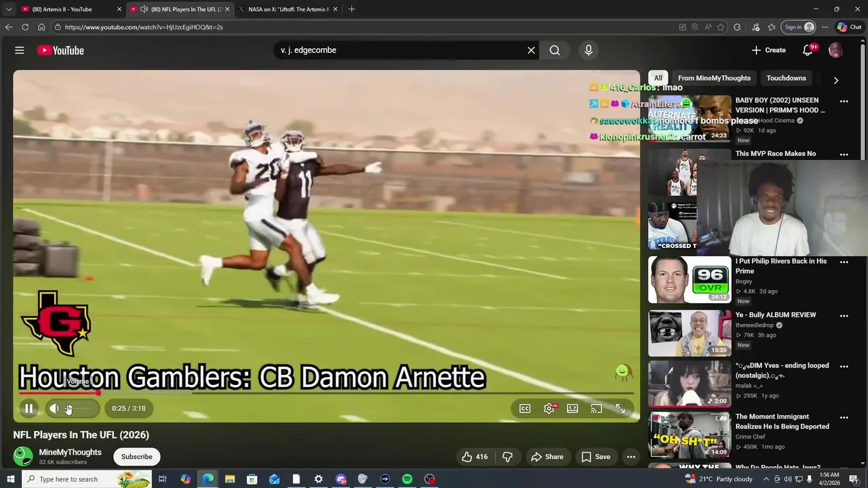Seek along the red video progress bar
Screen dimensions: 868x488
(x=327, y=393)
